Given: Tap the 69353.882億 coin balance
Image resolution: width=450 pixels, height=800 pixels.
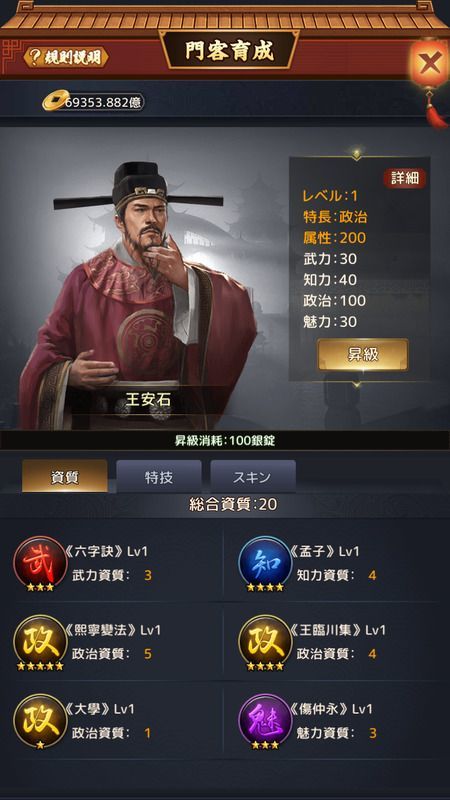Looking at the screenshot, I should (104, 102).
